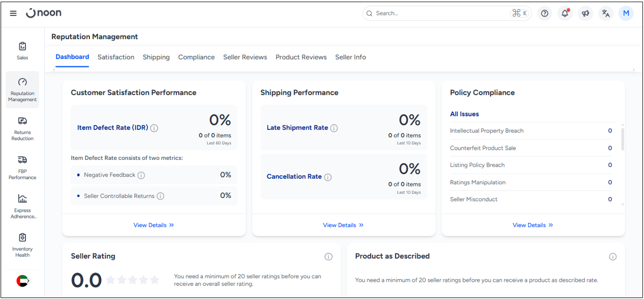The image size is (644, 299).
Task: Open Inventory Health in sidebar
Action: point(22,245)
